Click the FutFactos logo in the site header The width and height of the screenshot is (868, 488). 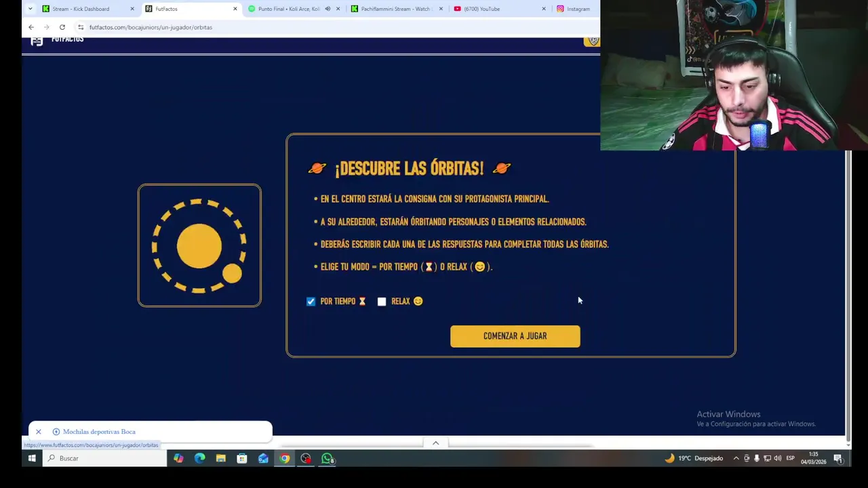point(58,40)
